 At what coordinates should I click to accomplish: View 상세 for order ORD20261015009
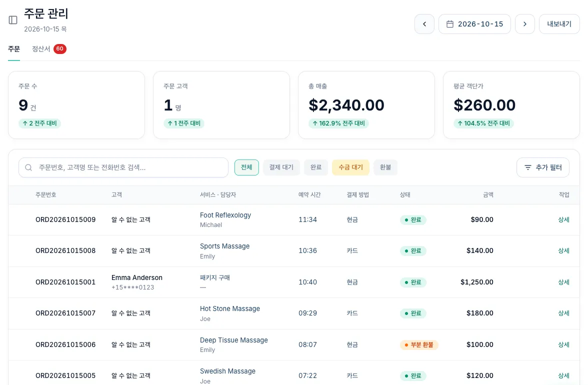(x=563, y=219)
